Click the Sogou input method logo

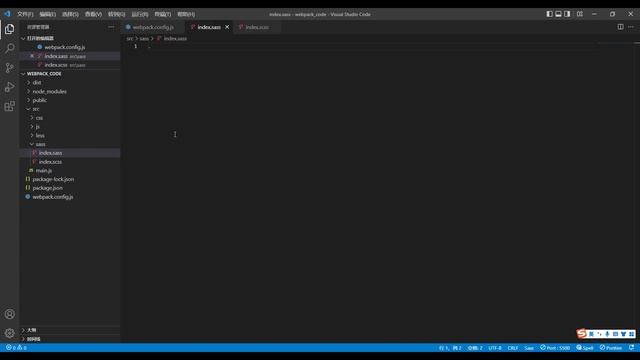(582, 334)
